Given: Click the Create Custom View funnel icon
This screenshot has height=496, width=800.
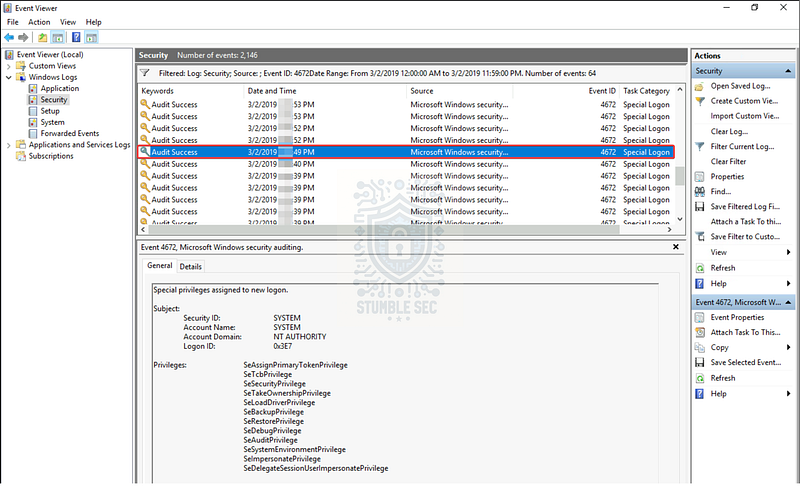Looking at the screenshot, I should 699,101.
